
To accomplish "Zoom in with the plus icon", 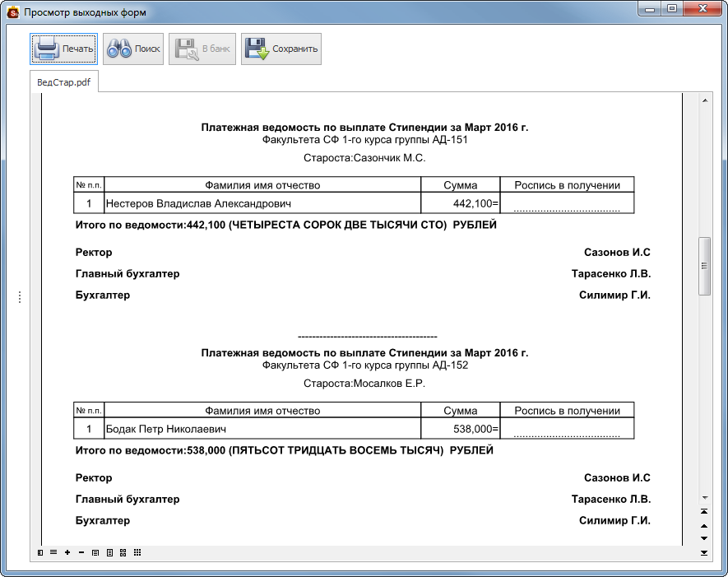I will pos(67,552).
